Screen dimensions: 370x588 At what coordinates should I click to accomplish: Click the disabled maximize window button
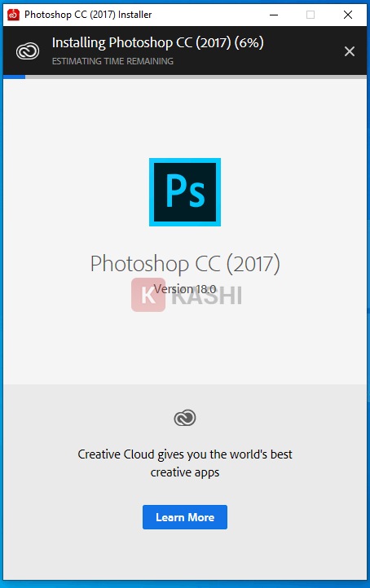[x=311, y=15]
